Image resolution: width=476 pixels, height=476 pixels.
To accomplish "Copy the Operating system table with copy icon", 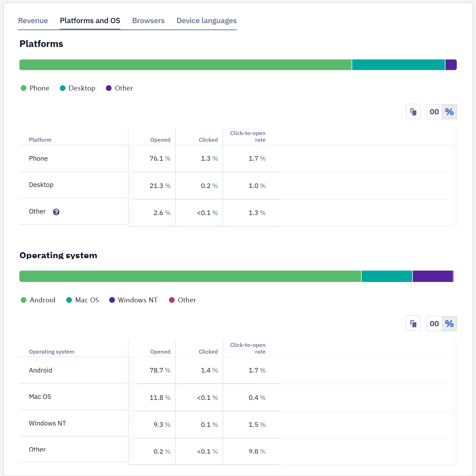I will pos(413,323).
